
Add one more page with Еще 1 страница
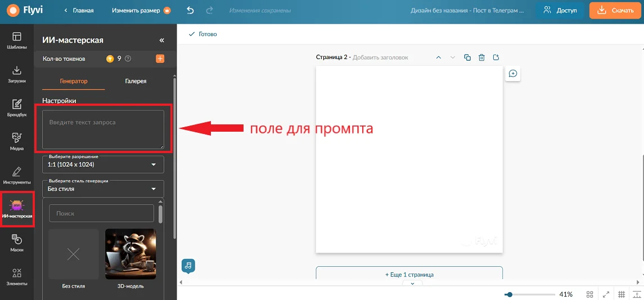[x=409, y=274]
